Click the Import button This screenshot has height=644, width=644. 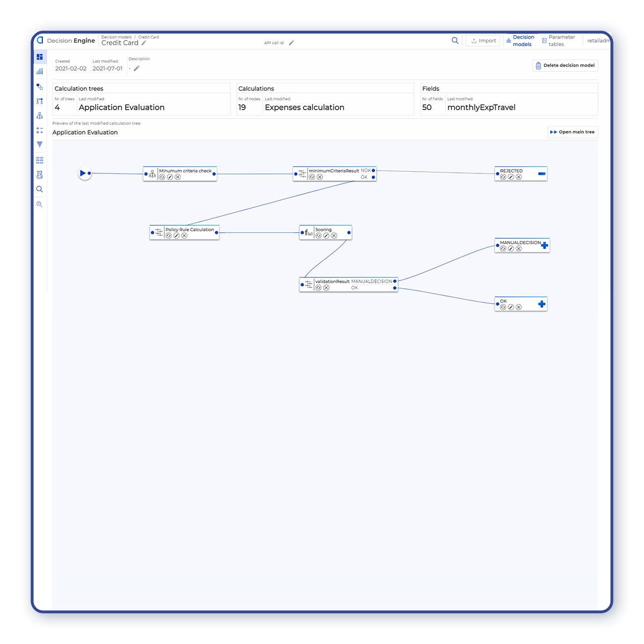(483, 41)
